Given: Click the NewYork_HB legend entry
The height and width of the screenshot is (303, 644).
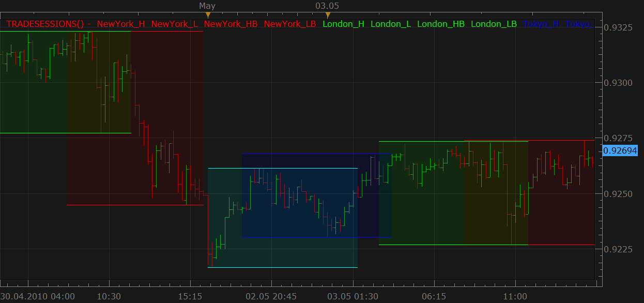Looking at the screenshot, I should pos(231,24).
